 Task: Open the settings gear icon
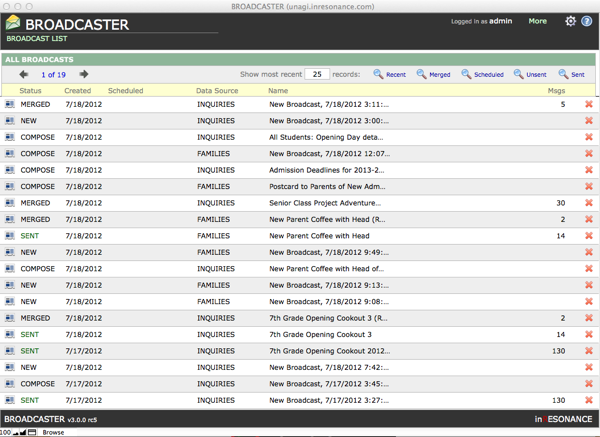pos(570,21)
